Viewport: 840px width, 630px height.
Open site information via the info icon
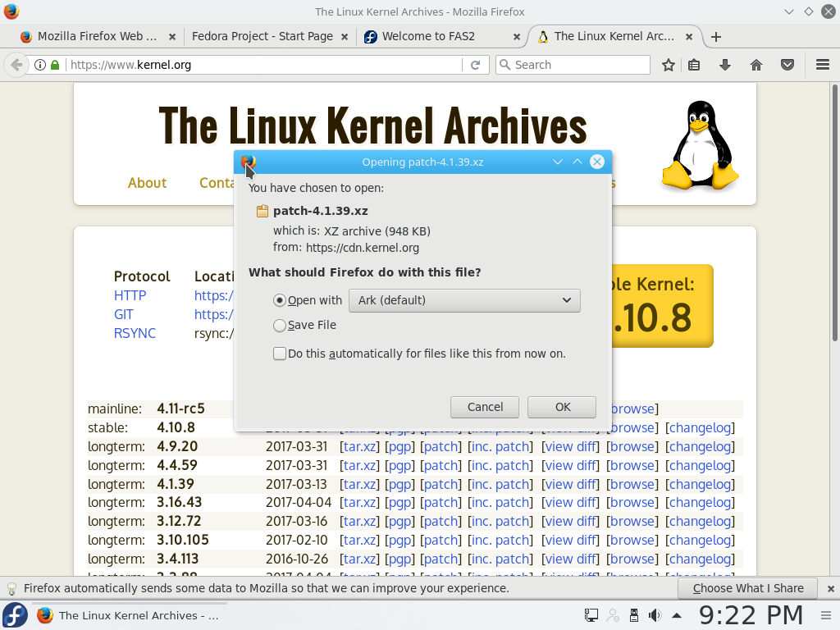pyautogui.click(x=39, y=65)
